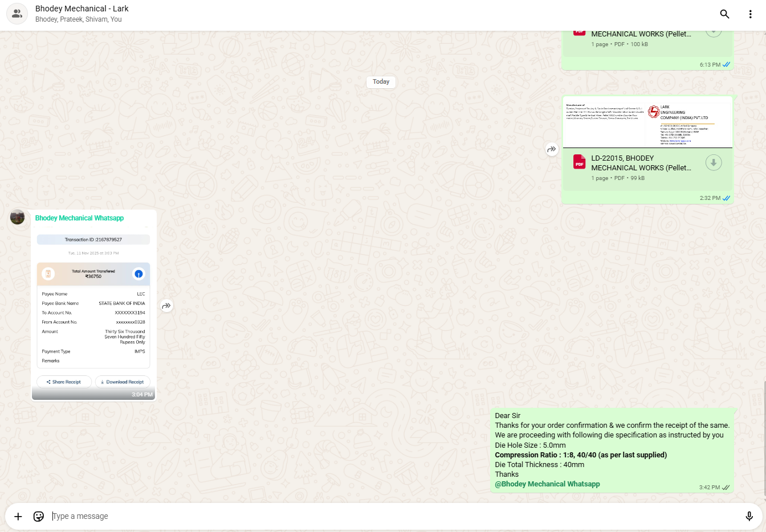Forward the transaction receipt image
766x532 pixels.
click(166, 306)
